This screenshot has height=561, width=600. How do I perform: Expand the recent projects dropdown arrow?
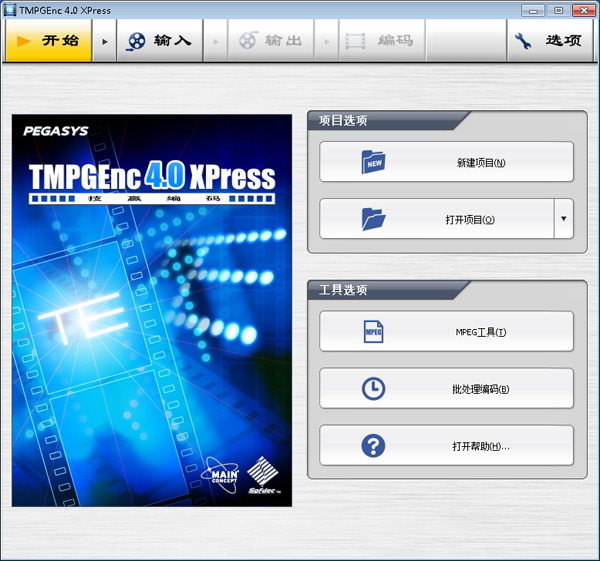(x=564, y=219)
